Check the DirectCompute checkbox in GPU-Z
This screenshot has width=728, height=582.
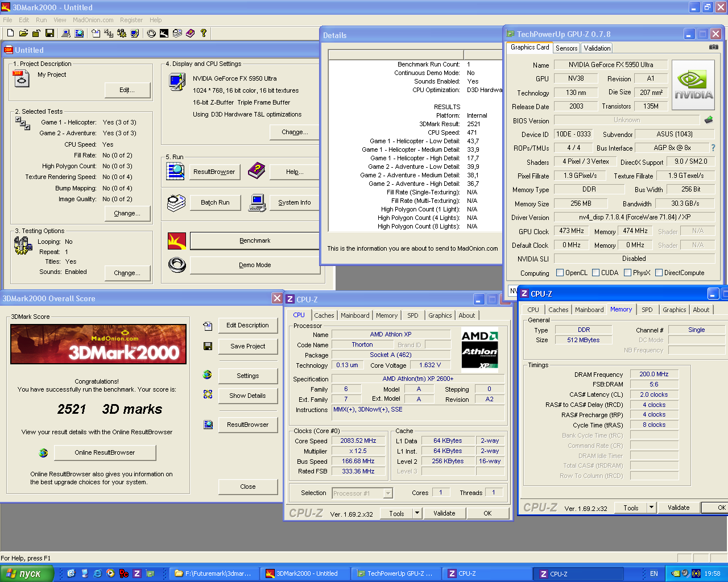[x=659, y=273]
